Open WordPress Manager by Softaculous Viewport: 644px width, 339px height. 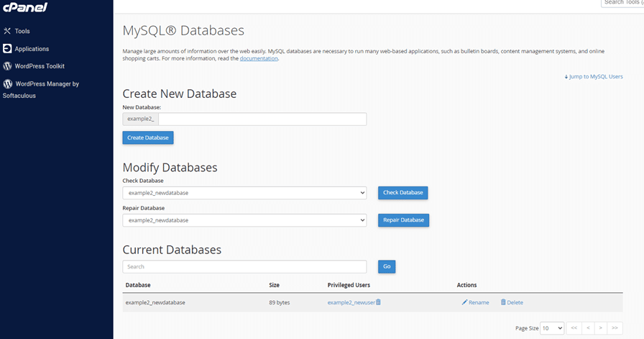(x=41, y=90)
